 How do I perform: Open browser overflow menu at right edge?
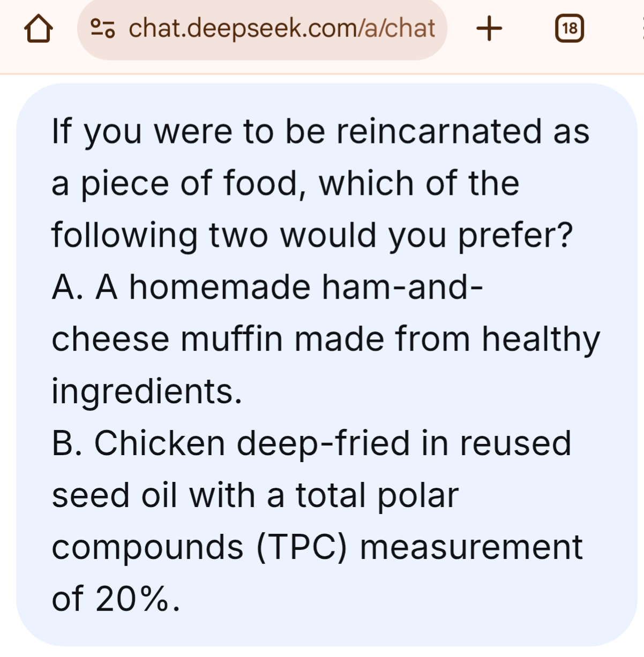pos(641,28)
